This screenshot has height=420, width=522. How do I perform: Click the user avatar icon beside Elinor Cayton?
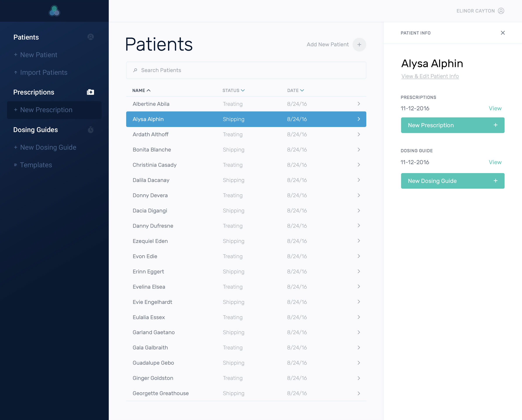point(501,11)
